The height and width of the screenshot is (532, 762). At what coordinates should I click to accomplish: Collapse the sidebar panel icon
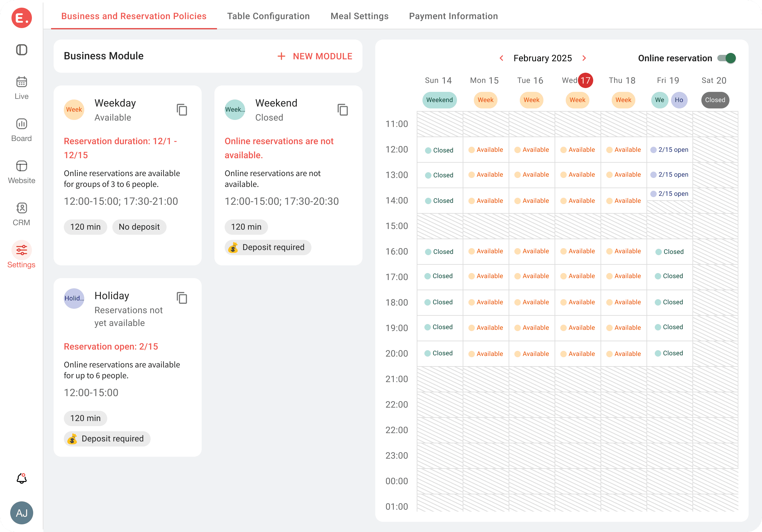(x=22, y=50)
